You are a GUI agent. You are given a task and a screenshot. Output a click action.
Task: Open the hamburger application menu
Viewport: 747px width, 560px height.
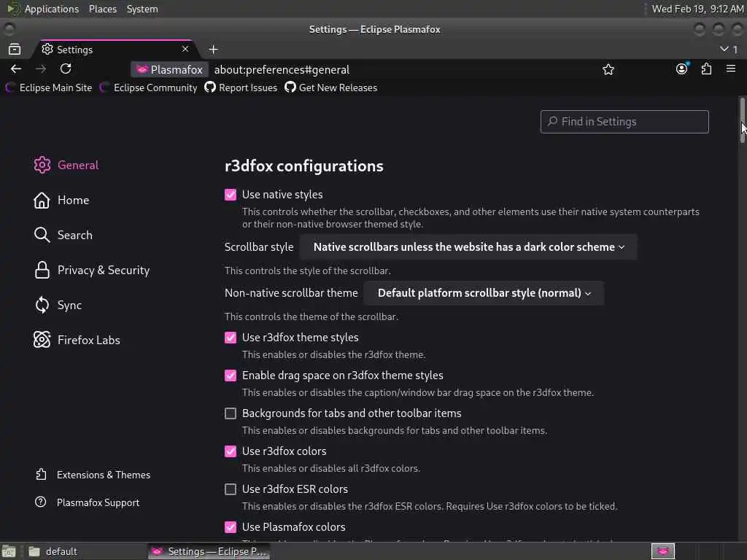(x=730, y=69)
